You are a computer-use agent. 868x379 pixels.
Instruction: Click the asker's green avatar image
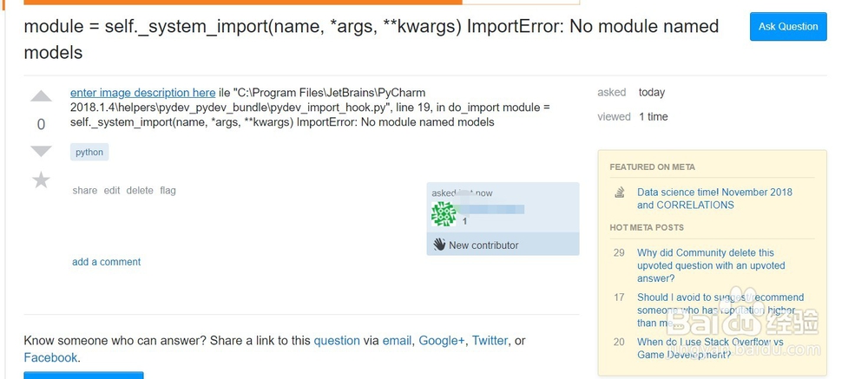(444, 214)
